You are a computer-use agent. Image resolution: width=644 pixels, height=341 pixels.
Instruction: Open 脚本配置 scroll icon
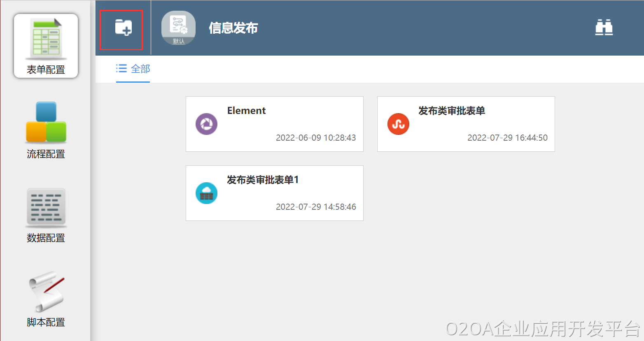pyautogui.click(x=46, y=291)
